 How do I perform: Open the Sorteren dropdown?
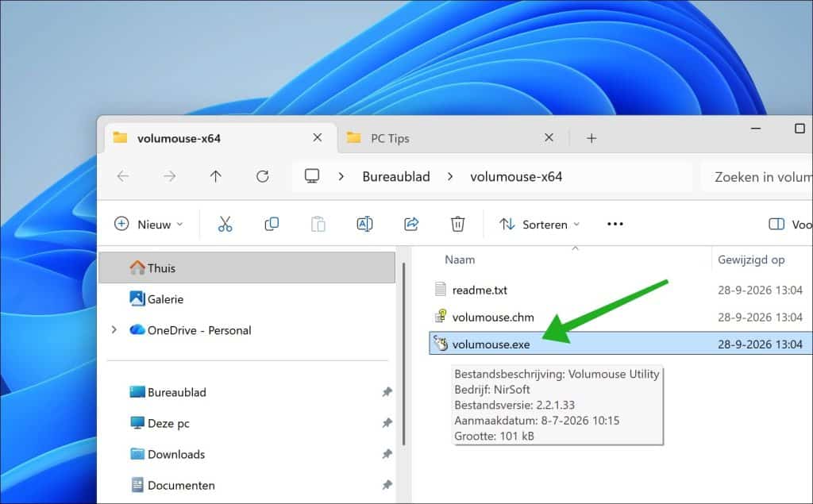click(x=539, y=224)
